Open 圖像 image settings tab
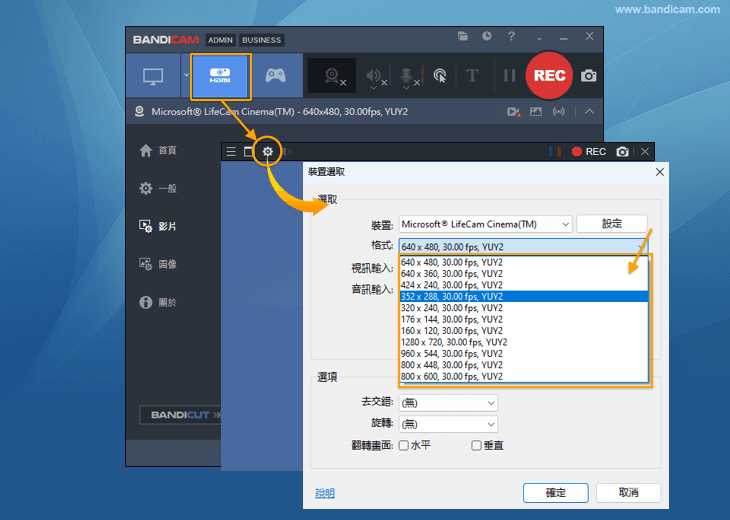This screenshot has height=520, width=730. coord(158,264)
